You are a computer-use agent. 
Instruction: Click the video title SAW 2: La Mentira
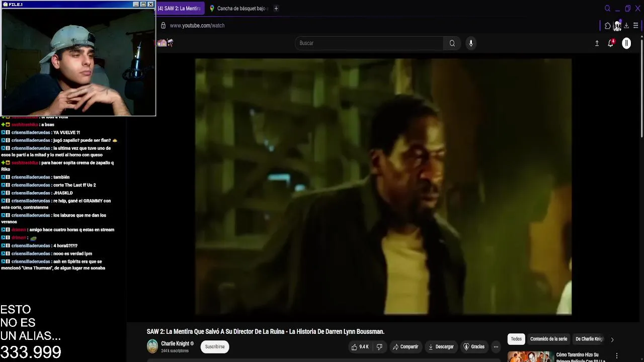pos(265,332)
